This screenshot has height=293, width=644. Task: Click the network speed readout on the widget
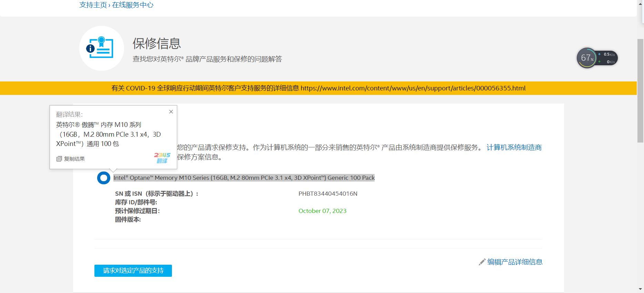(x=608, y=58)
